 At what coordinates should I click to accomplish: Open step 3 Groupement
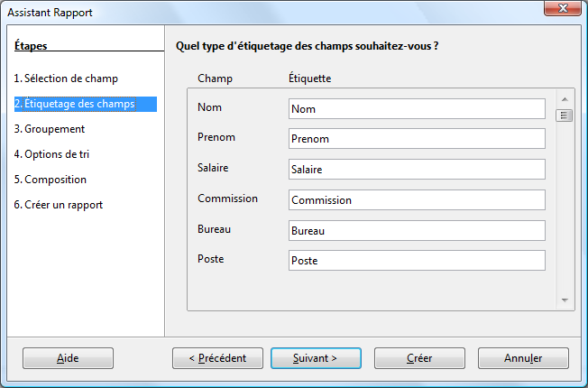point(50,129)
